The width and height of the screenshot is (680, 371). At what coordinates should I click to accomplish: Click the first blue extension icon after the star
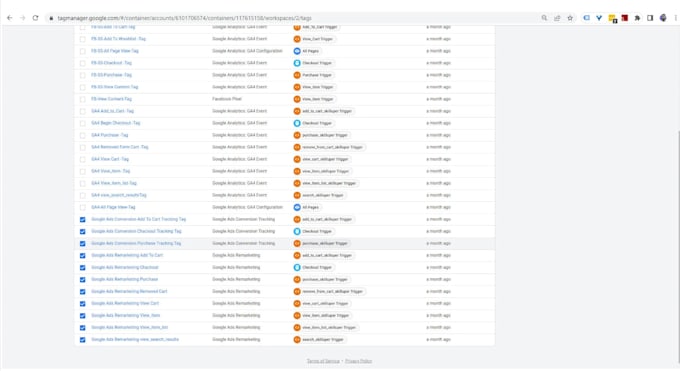point(586,18)
